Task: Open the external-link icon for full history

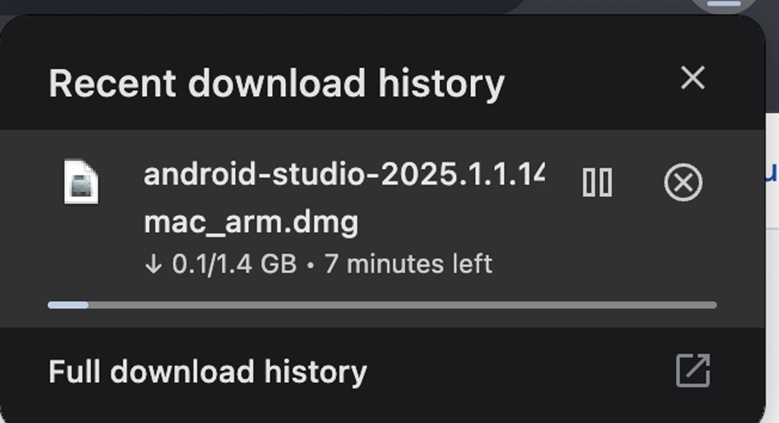Action: (692, 371)
